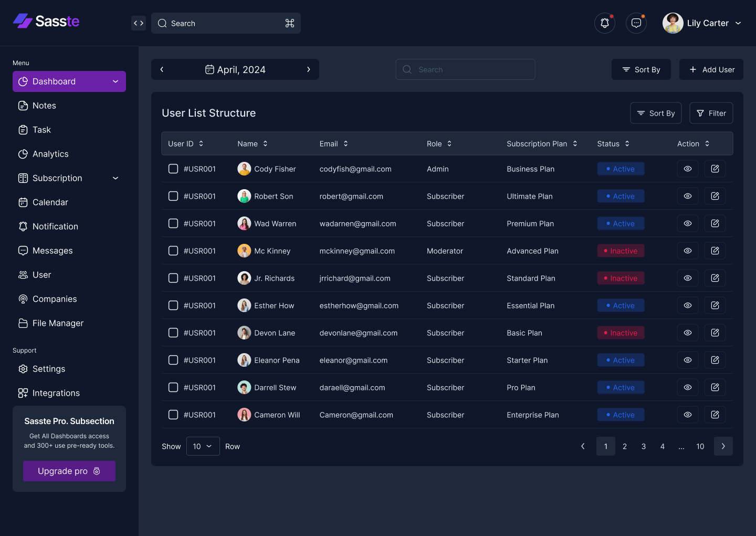This screenshot has width=756, height=536.
Task: Open File Manager in the sidebar
Action: click(69, 323)
